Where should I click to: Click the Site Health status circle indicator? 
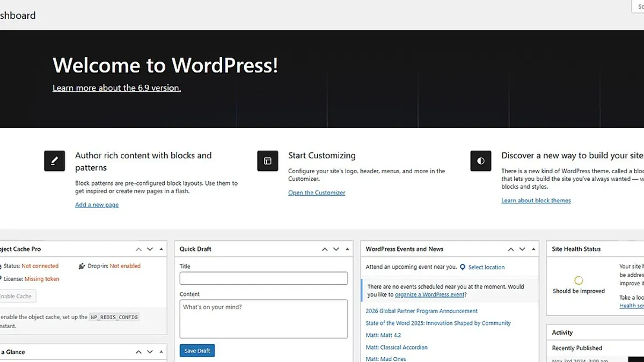click(x=579, y=280)
